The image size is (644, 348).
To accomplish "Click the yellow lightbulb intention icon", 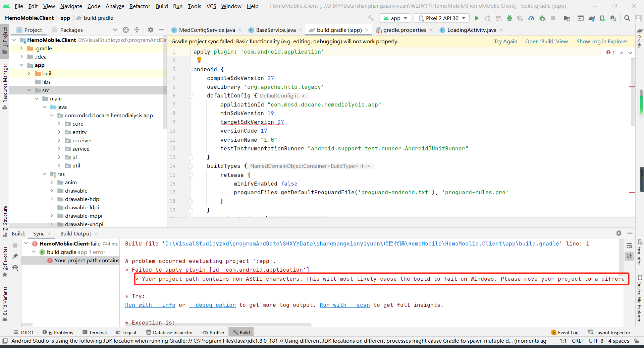I will [199, 60].
